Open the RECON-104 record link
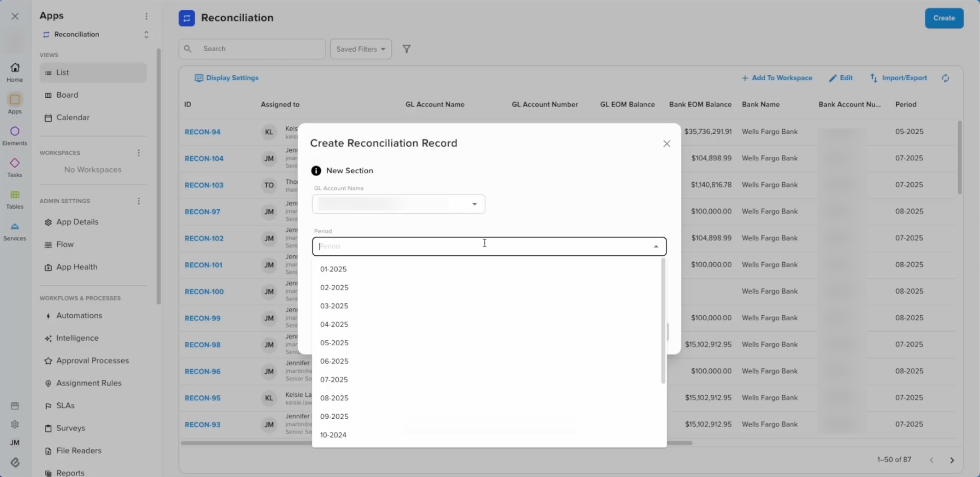The width and height of the screenshot is (980, 477). pos(204,158)
